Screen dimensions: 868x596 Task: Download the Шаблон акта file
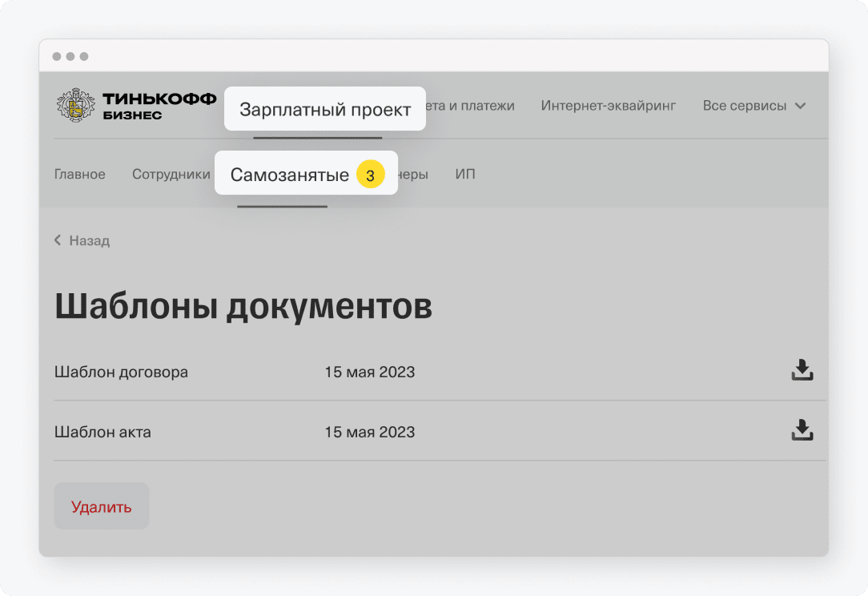point(802,430)
